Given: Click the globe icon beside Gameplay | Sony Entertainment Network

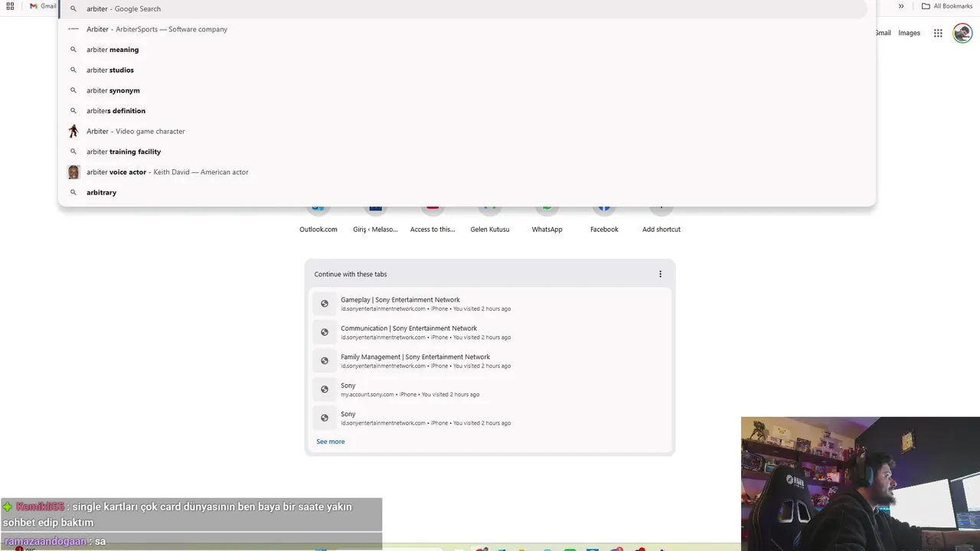Looking at the screenshot, I should point(325,304).
